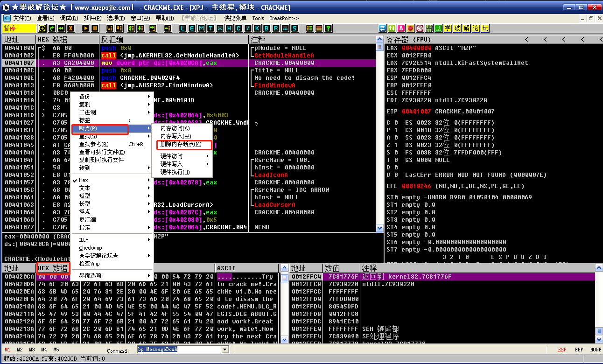This screenshot has height=364, width=603.
Task: Click the Run program play icon
Action: pos(85,28)
